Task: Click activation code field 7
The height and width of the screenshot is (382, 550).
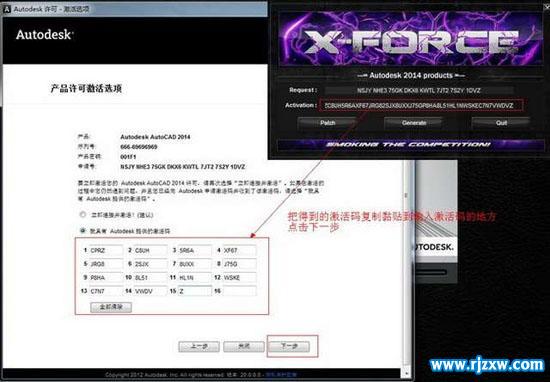Action: click(195, 264)
